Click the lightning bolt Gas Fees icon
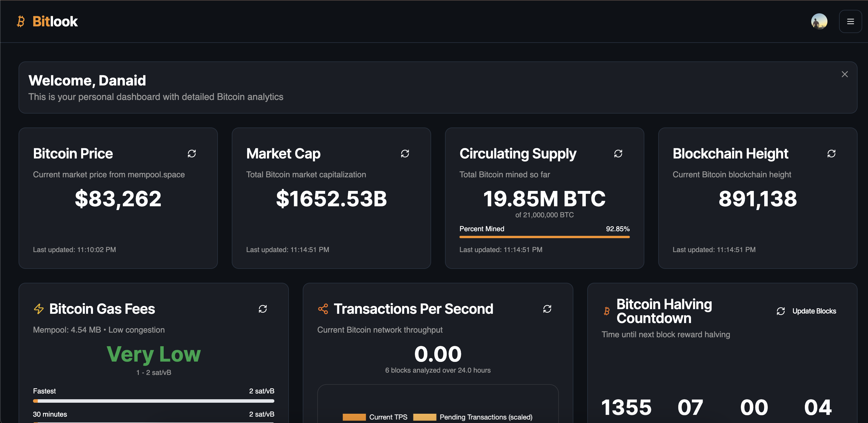Image resolution: width=868 pixels, height=423 pixels. [x=39, y=309]
